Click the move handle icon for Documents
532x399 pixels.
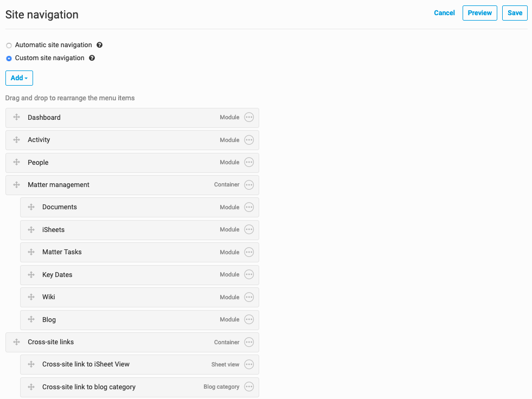[x=31, y=207]
